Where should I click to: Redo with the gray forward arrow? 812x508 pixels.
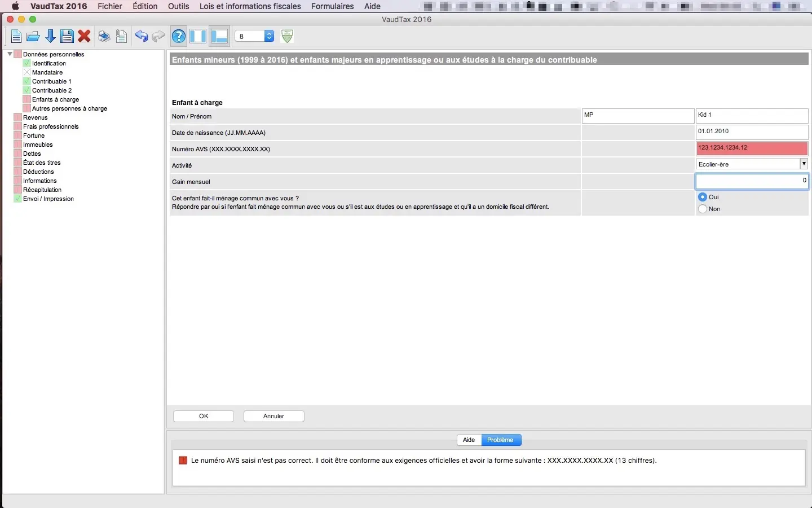158,37
